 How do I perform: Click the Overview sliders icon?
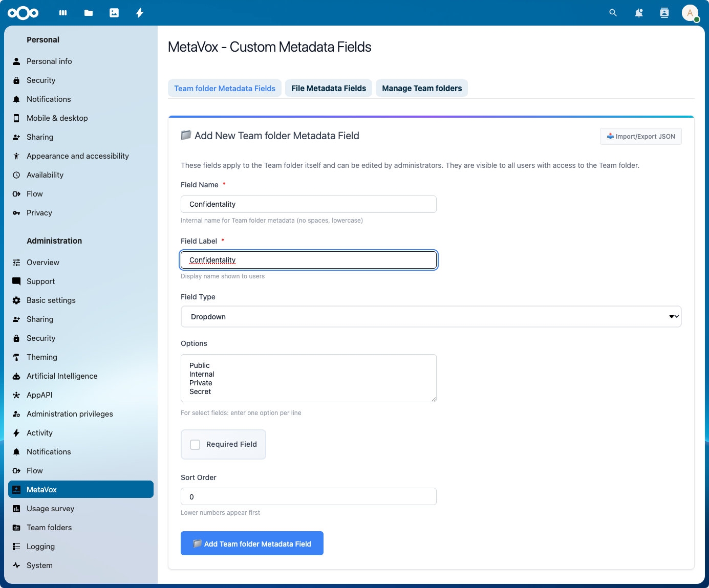click(16, 263)
